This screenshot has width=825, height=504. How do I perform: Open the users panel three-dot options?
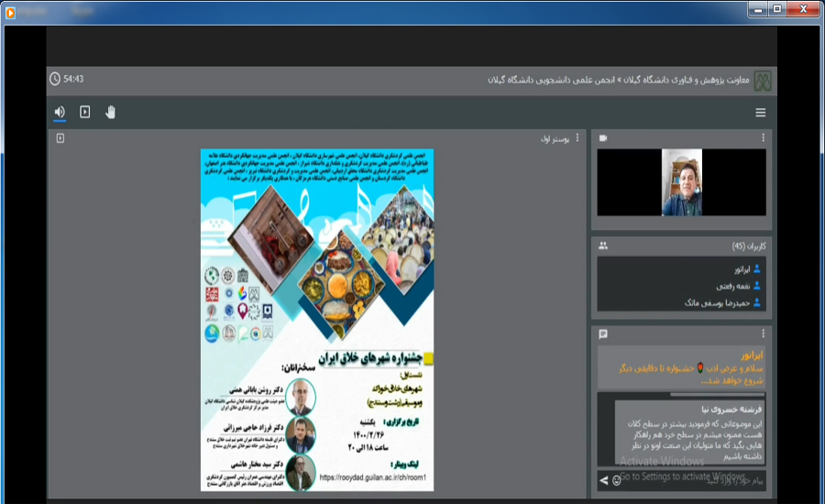click(x=763, y=246)
